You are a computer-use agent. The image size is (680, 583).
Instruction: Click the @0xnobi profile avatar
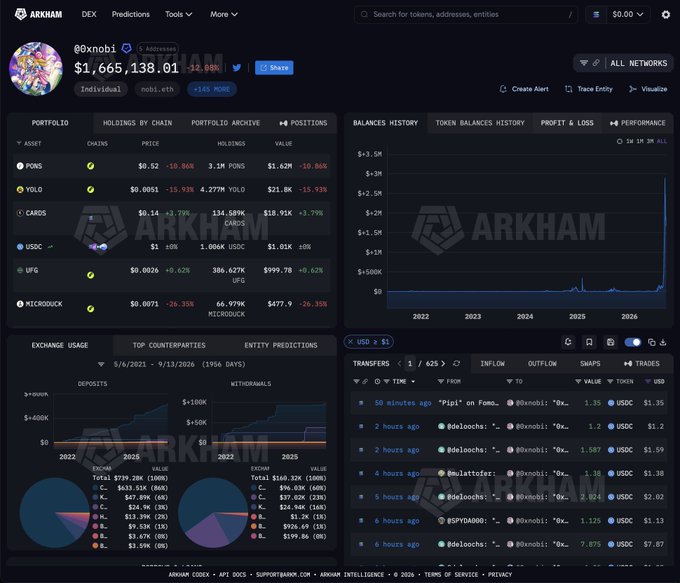[36, 69]
